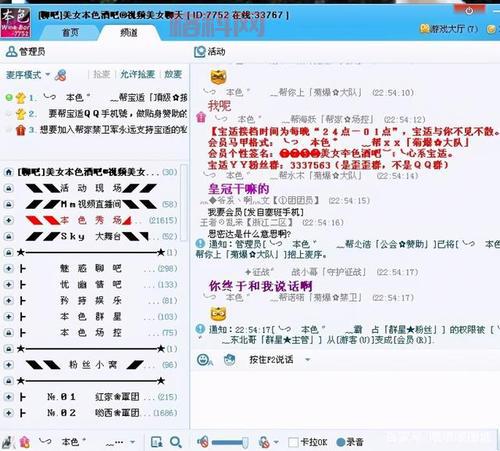Expand the 忧幽管吧 channel
This screenshot has height=451, width=500.
tap(9, 284)
